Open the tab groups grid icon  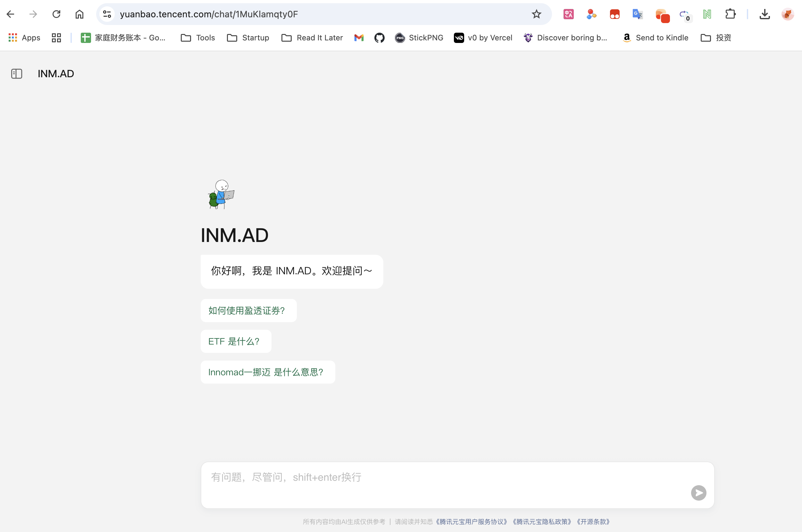56,38
